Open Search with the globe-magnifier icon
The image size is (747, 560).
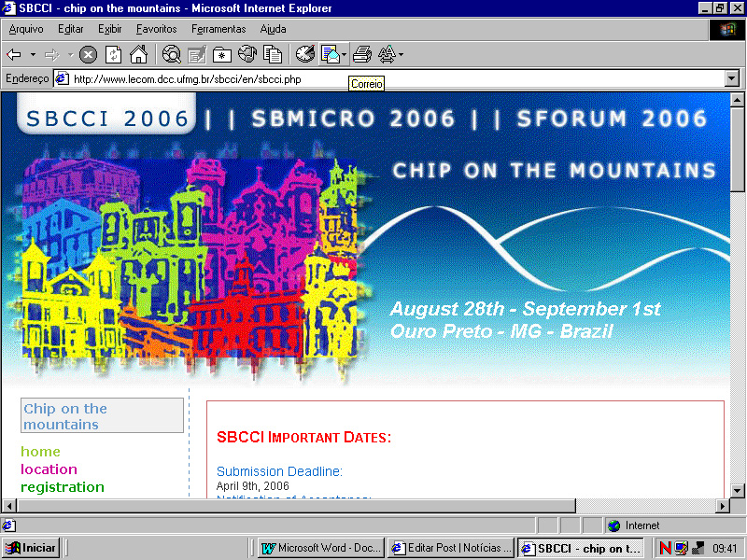172,54
